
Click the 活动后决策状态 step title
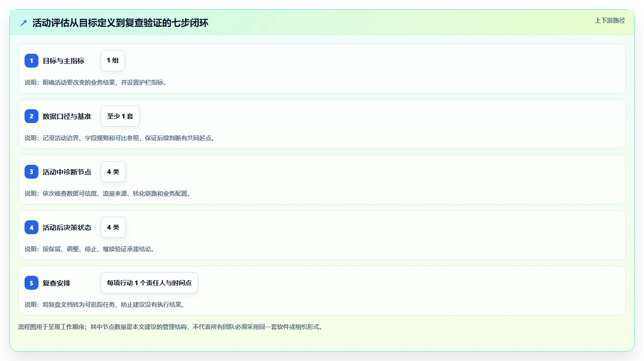(x=67, y=227)
